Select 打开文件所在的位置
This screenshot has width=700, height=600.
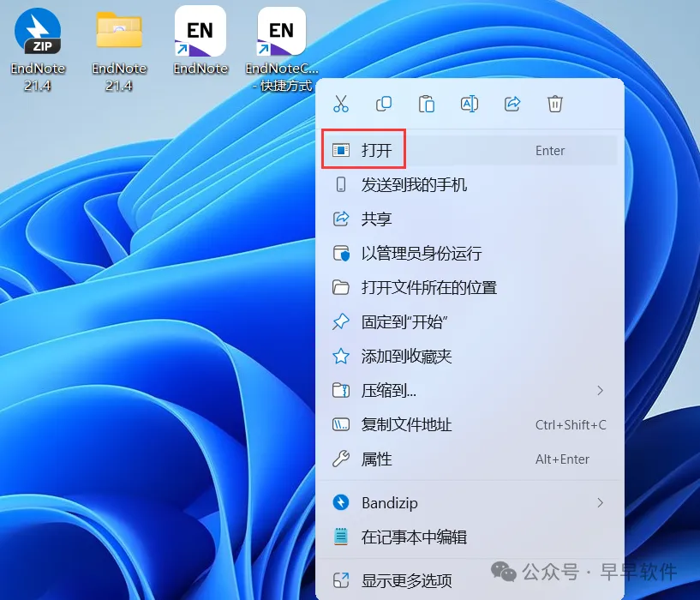(470, 287)
